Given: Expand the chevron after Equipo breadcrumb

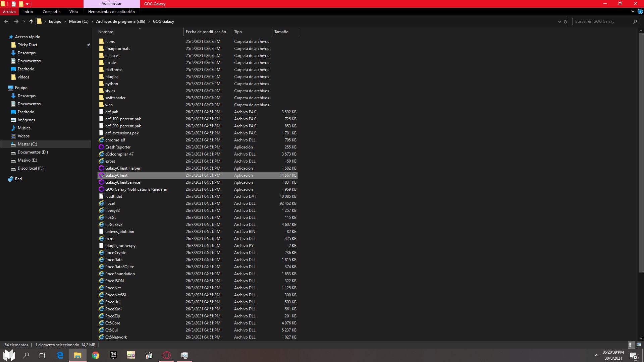Looking at the screenshot, I should click(65, 21).
